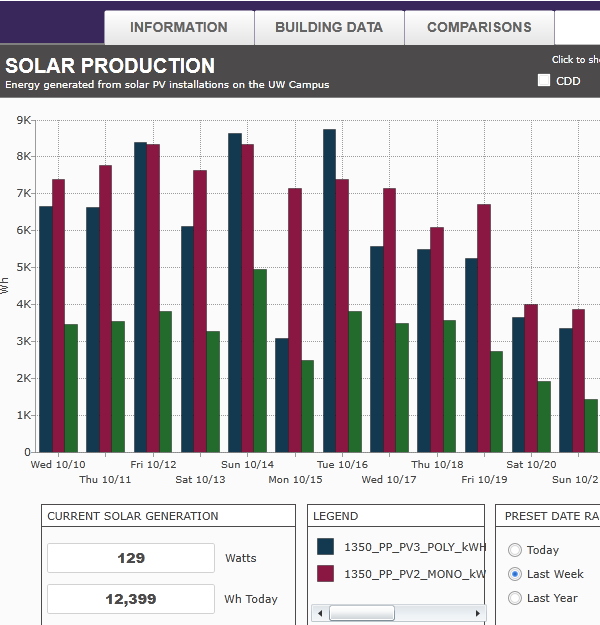Click the current Watts value field
The width and height of the screenshot is (600, 625).
[x=131, y=558]
